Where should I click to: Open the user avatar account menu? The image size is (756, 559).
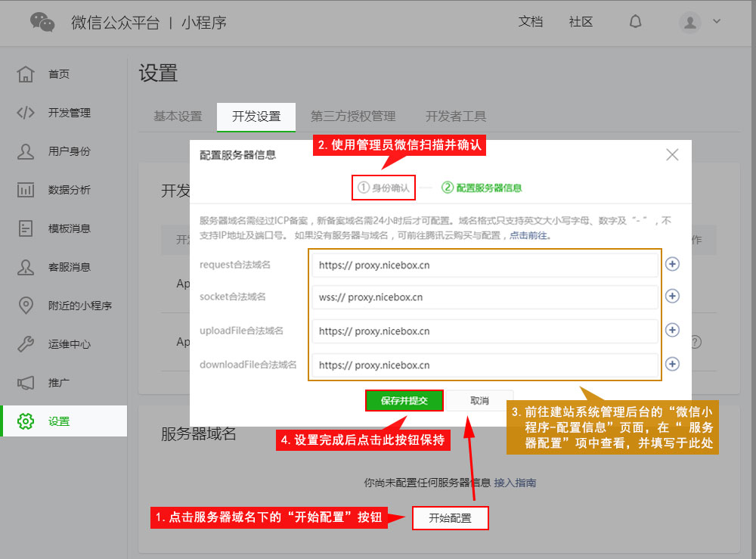pos(699,22)
